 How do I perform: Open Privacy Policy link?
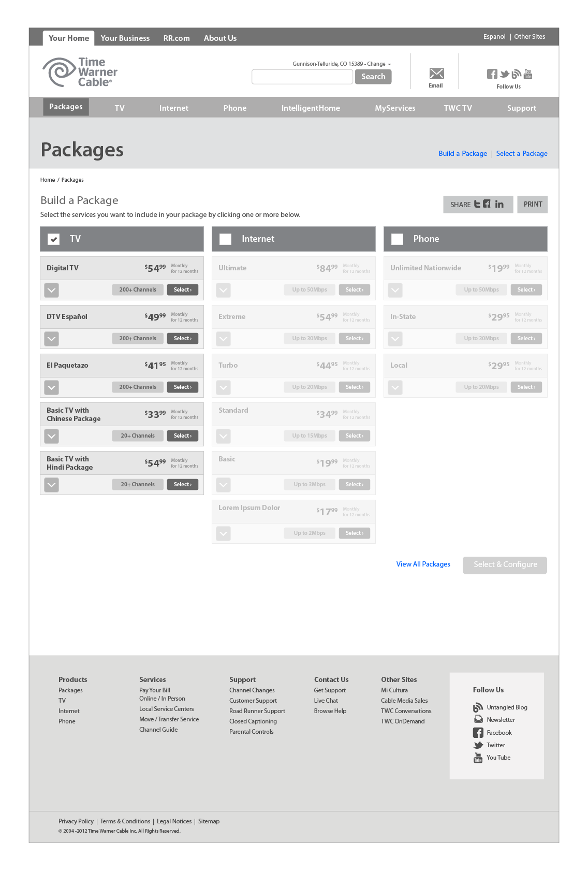point(76,821)
